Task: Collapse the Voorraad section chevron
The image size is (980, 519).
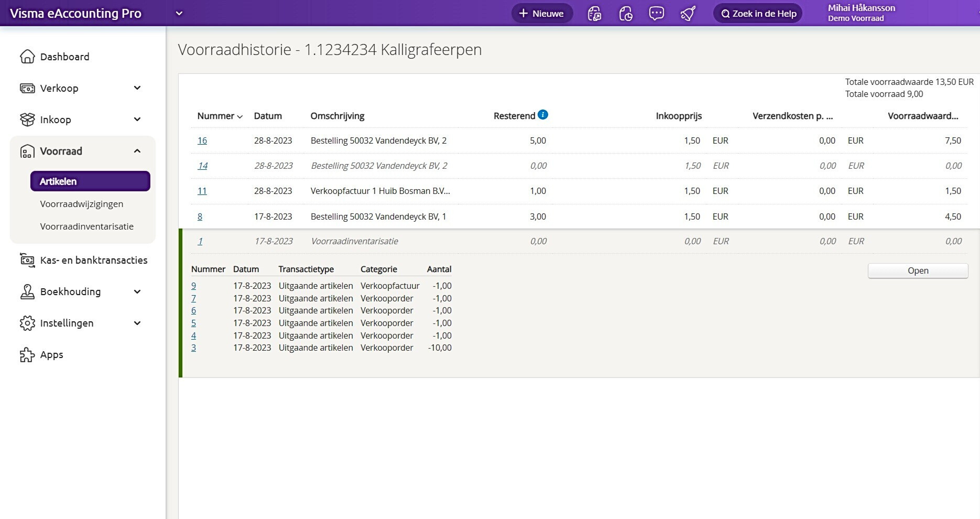Action: click(x=137, y=151)
